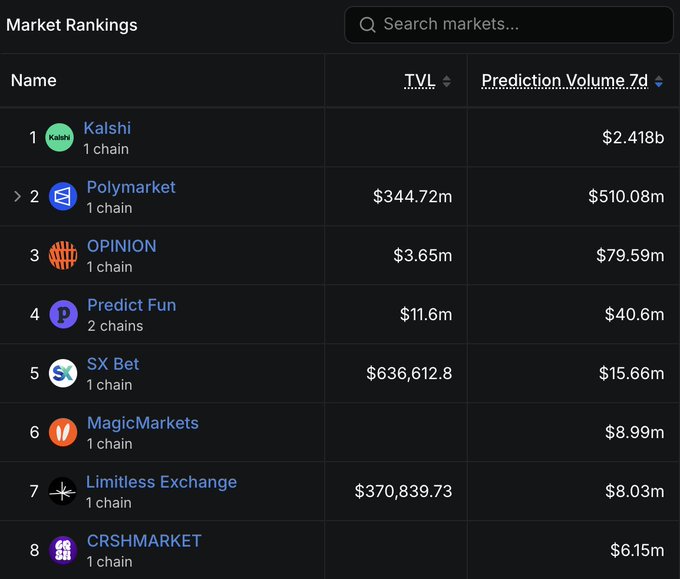680x579 pixels.
Task: Select Predict Fun volume $40.6m
Action: pos(634,314)
